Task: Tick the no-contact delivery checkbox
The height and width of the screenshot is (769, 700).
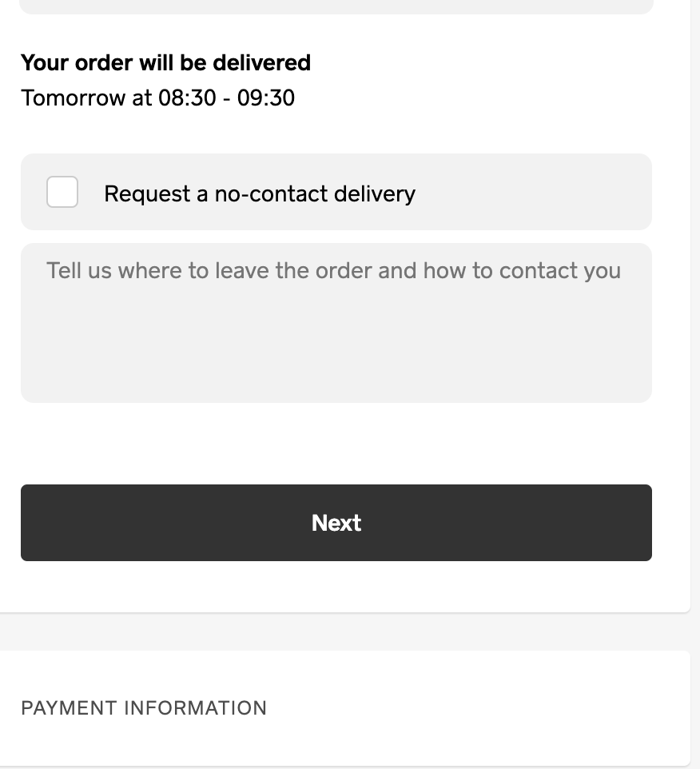Action: 62,193
